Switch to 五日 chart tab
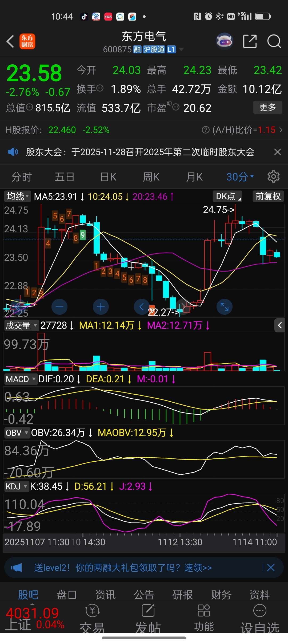 [65, 177]
